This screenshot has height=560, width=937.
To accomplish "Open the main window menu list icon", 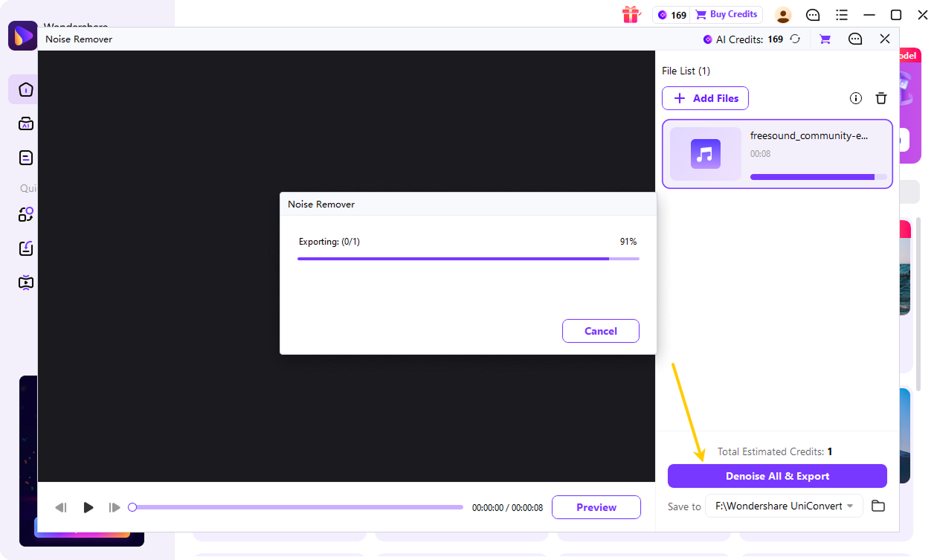I will pyautogui.click(x=842, y=15).
